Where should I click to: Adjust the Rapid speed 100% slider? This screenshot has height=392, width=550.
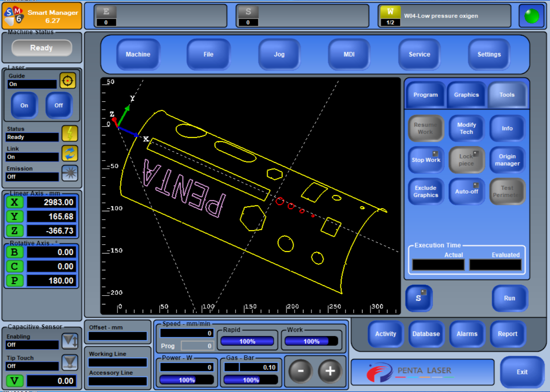pos(247,341)
